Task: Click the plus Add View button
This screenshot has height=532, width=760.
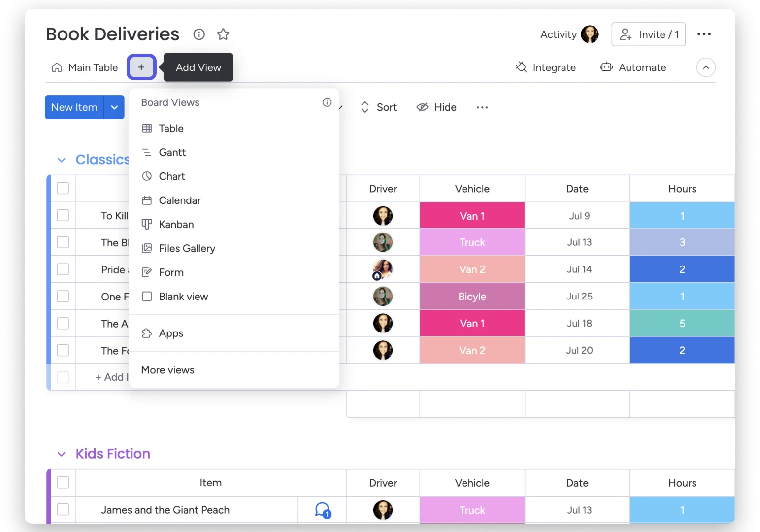Action: coord(141,67)
